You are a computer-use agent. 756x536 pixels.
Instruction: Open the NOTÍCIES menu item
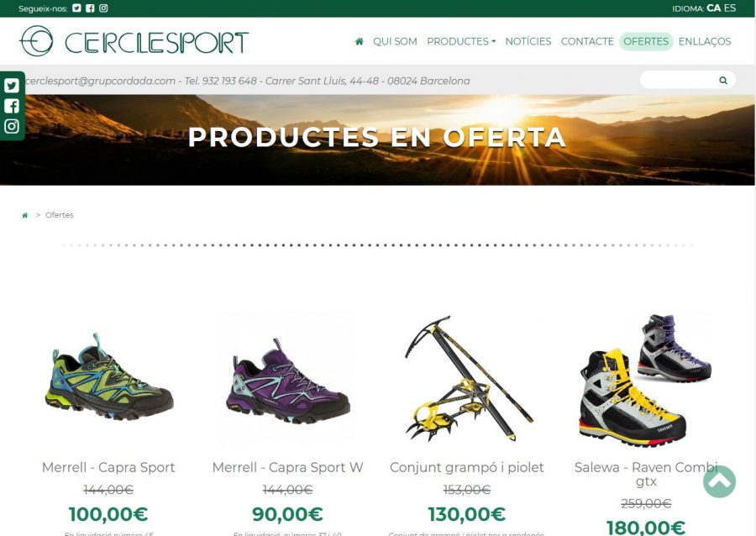528,41
